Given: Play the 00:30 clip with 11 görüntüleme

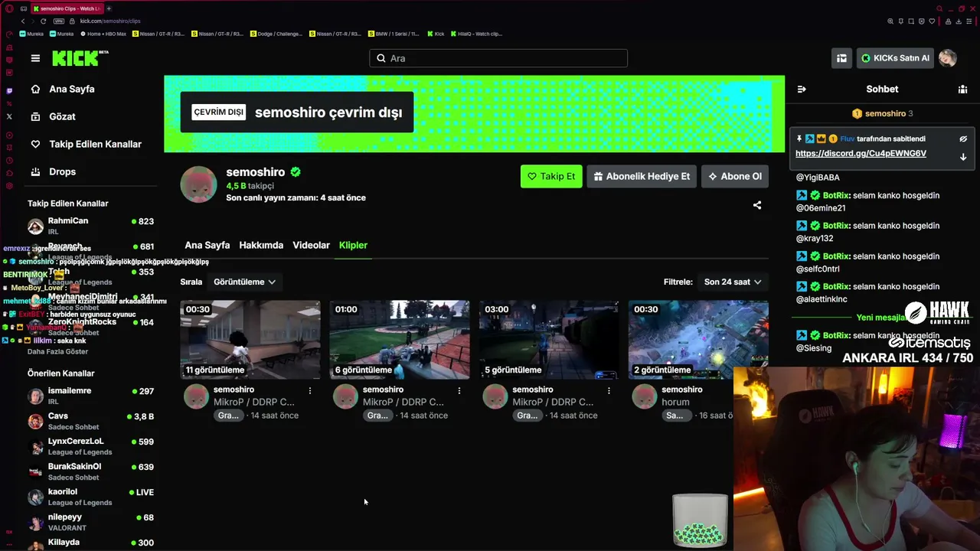Looking at the screenshot, I should pyautogui.click(x=250, y=340).
